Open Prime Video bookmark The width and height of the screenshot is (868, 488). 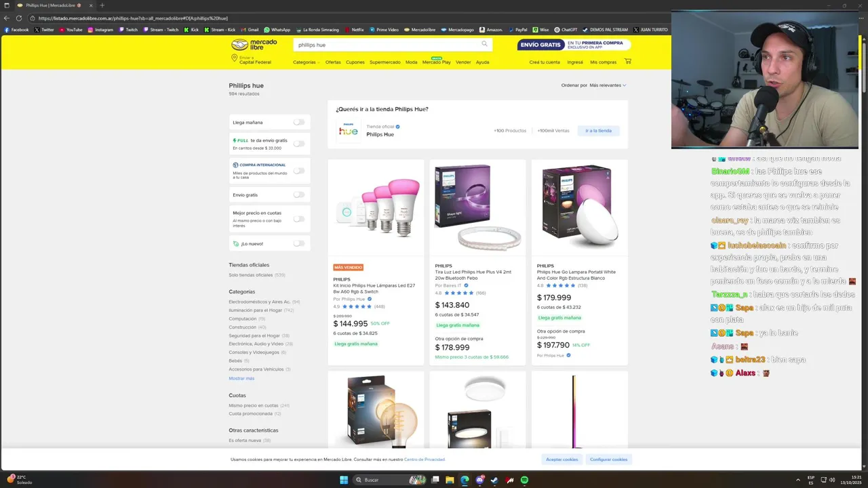click(384, 30)
